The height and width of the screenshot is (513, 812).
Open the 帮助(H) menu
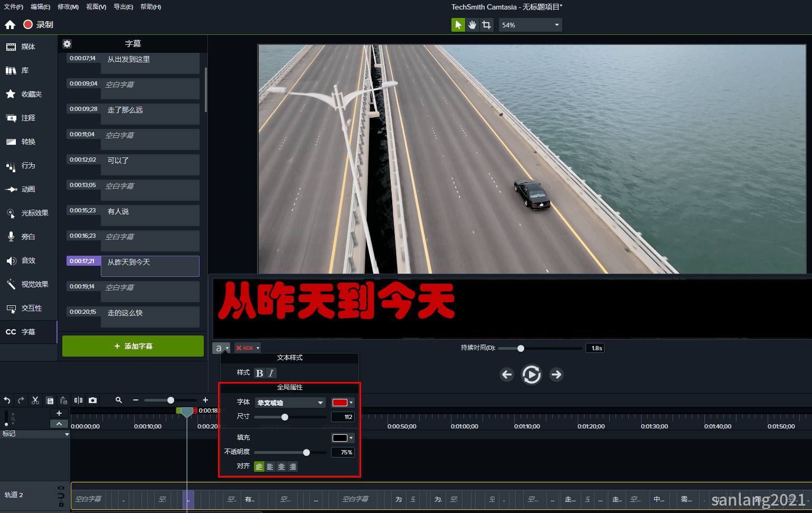pos(151,7)
